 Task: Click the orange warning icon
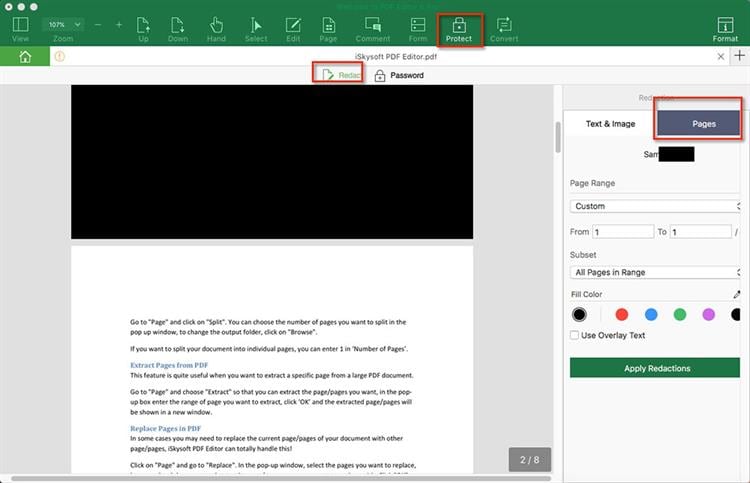click(59, 56)
